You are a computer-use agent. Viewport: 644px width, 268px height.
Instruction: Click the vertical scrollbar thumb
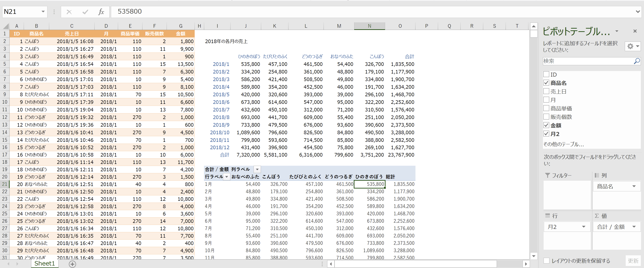(x=534, y=34)
